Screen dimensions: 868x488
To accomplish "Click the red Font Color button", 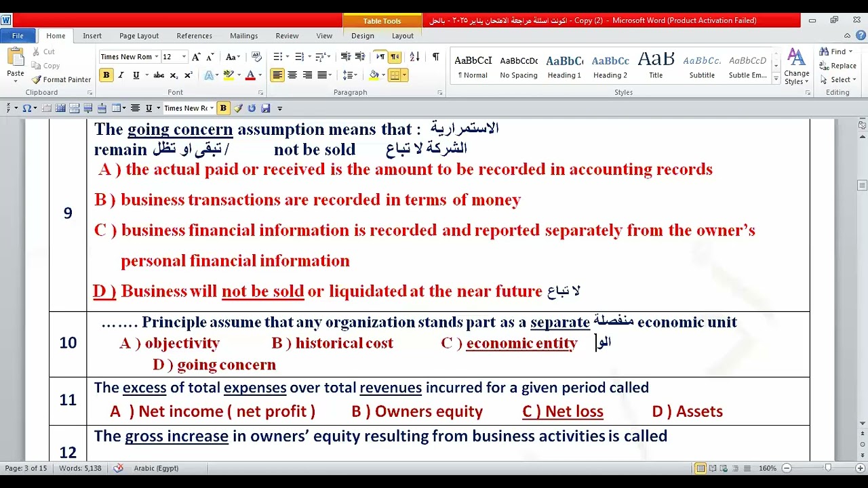I will [x=250, y=75].
